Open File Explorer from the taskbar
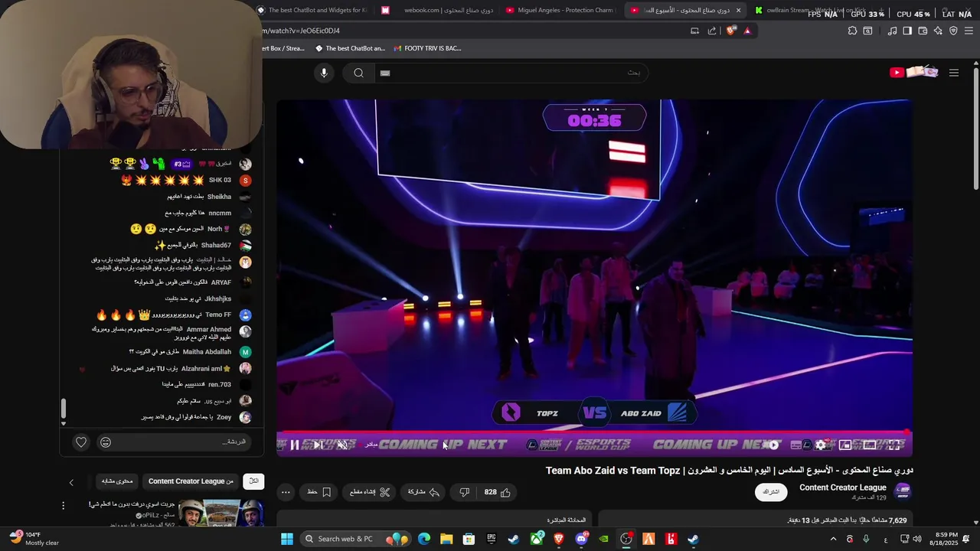The image size is (980, 551). 446,539
